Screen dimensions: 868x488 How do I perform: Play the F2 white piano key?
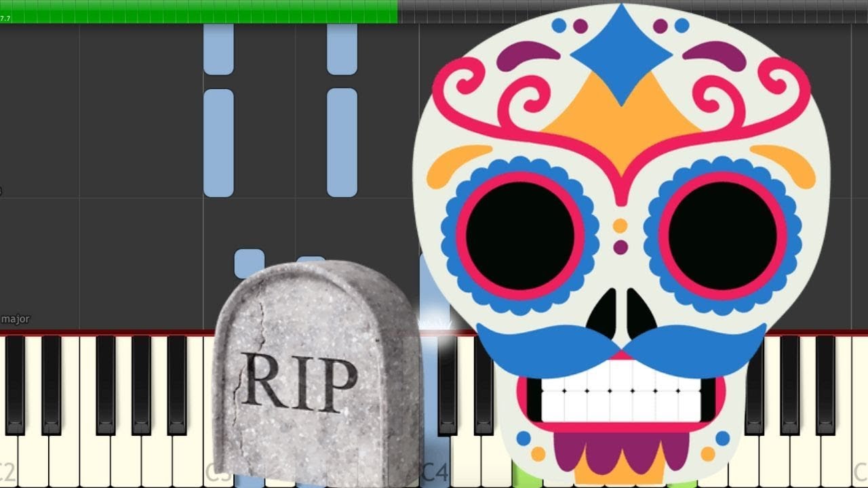coord(95,461)
